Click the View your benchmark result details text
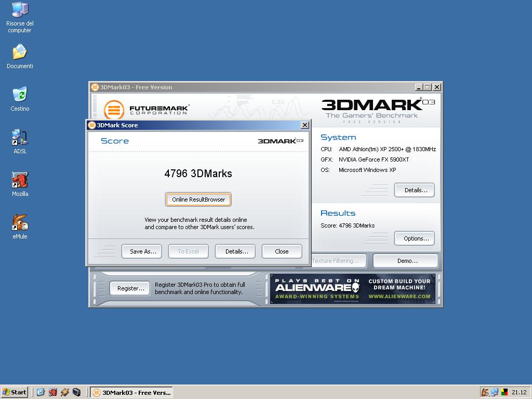The width and height of the screenshot is (532, 399). (x=199, y=223)
